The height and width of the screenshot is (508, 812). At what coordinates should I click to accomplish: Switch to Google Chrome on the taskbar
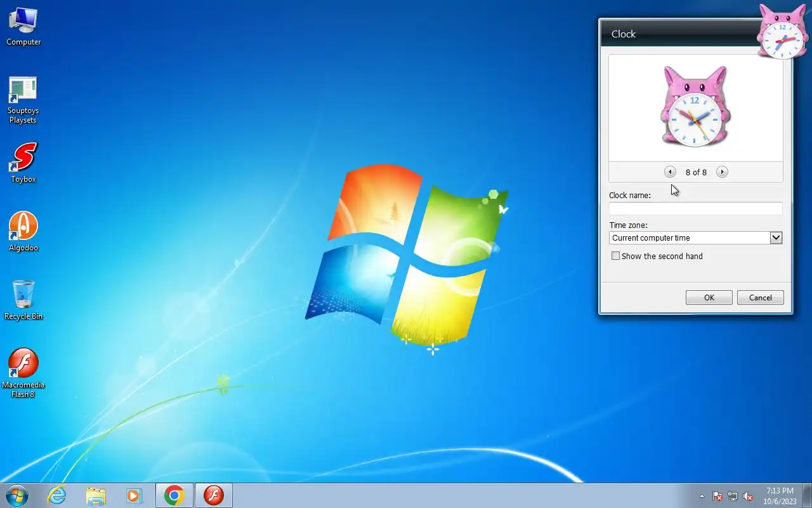(x=174, y=495)
